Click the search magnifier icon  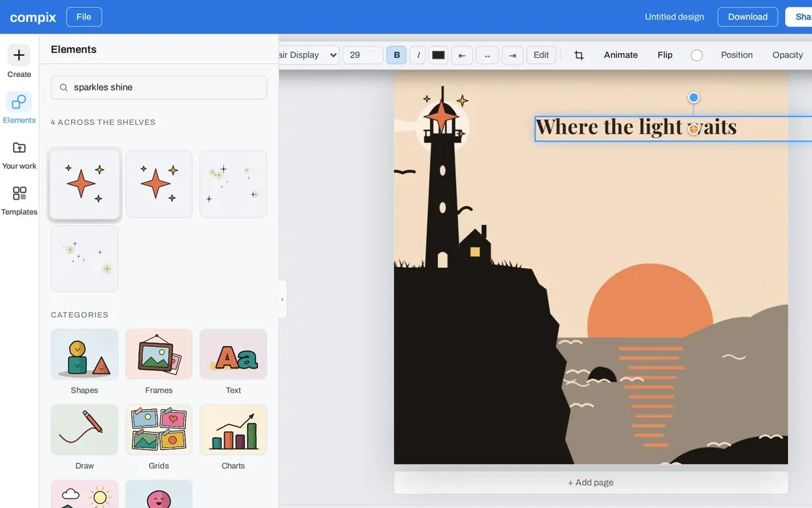click(x=64, y=88)
